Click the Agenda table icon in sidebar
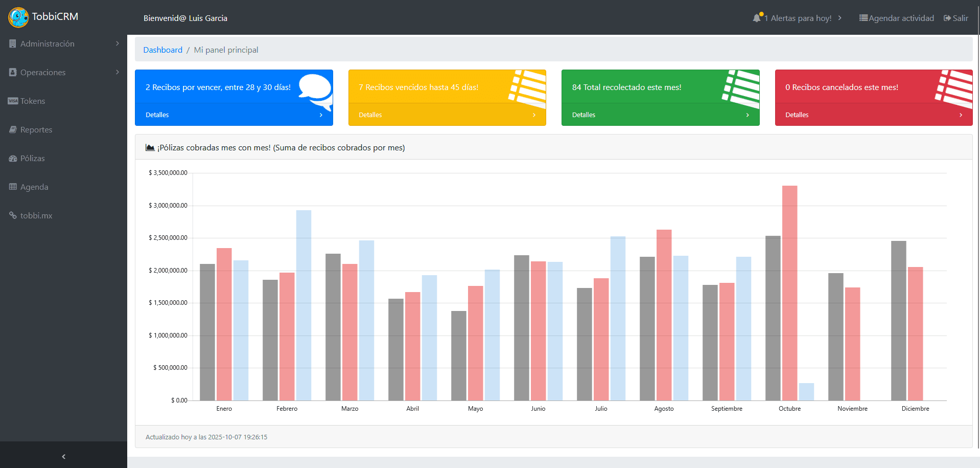The height and width of the screenshot is (468, 980). click(13, 187)
